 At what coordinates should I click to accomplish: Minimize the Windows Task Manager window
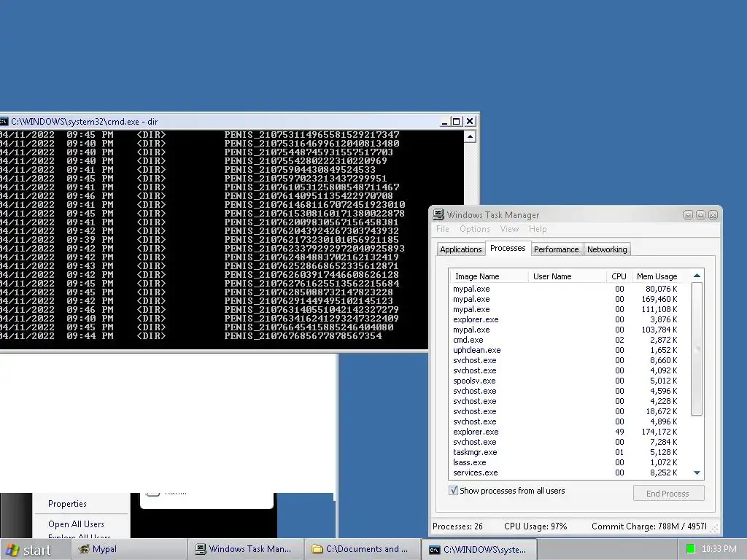[688, 215]
